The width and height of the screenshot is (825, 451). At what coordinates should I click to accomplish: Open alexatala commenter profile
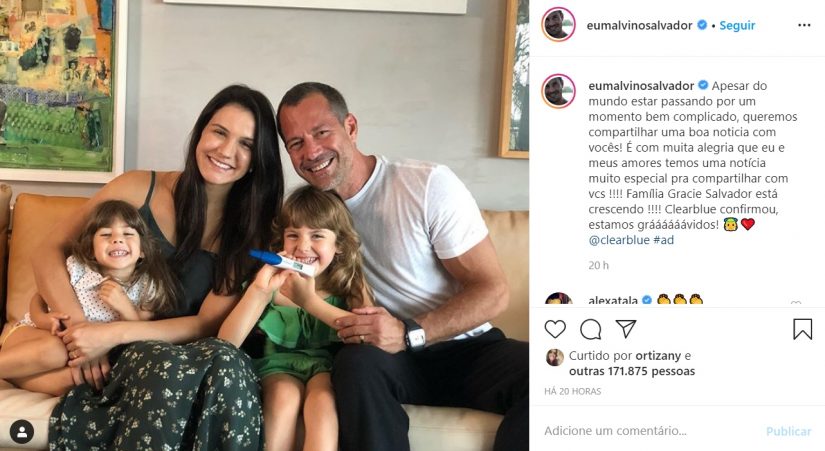(x=613, y=300)
